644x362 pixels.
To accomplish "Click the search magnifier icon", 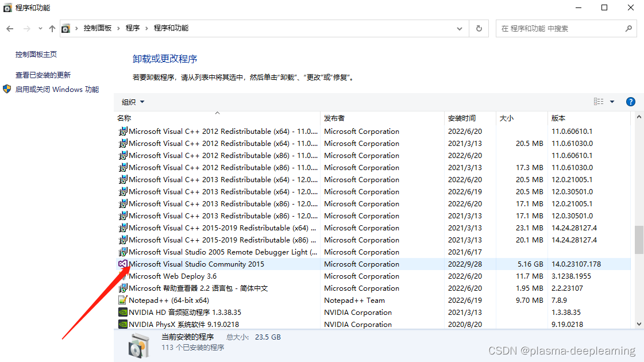I will [x=628, y=28].
